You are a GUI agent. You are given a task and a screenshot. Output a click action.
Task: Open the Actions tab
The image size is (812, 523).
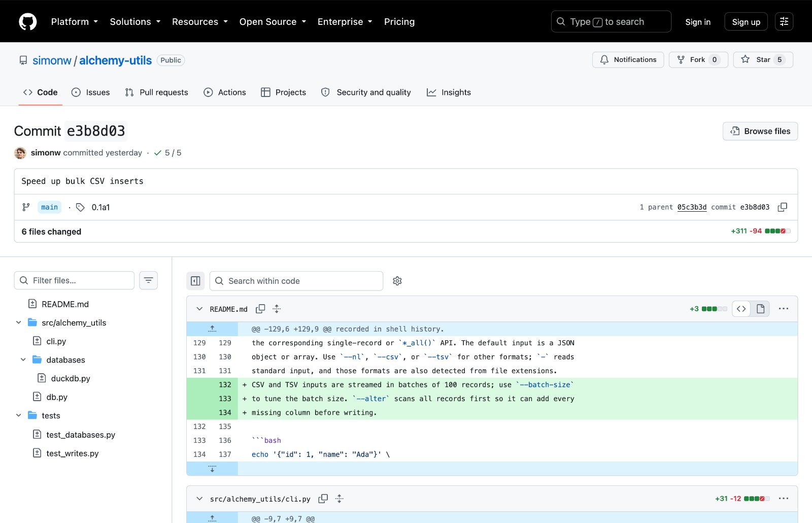tap(225, 92)
